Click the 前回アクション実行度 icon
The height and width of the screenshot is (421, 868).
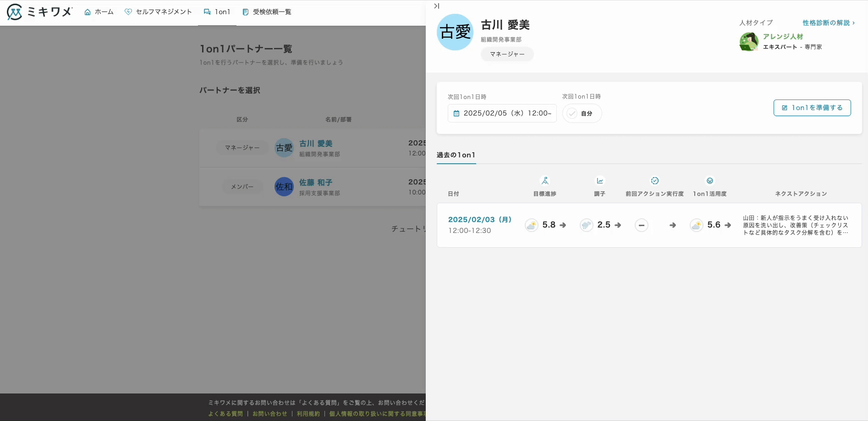click(x=654, y=181)
